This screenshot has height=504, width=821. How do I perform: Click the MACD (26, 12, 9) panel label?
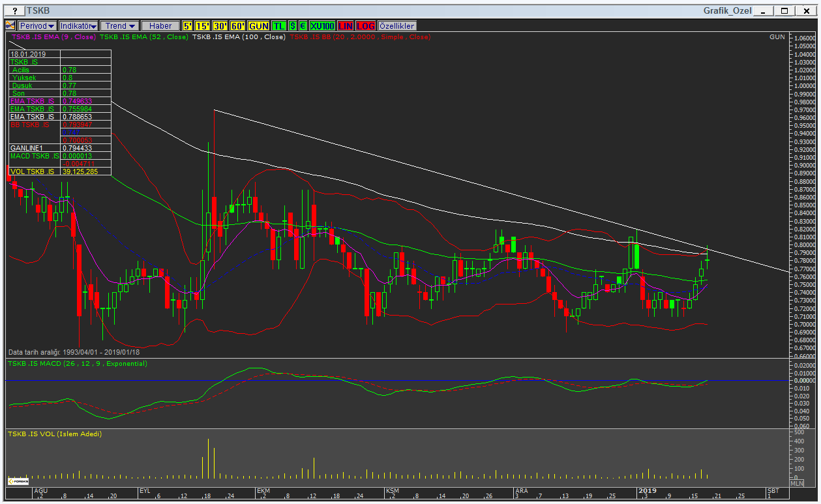pos(77,363)
